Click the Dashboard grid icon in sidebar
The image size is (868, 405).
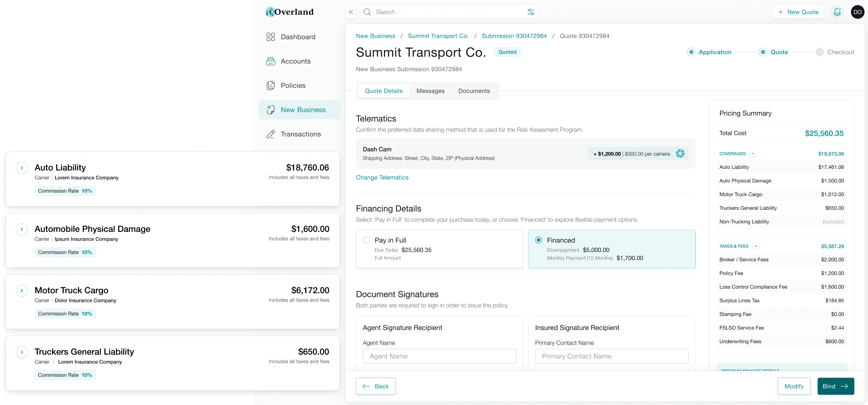click(x=270, y=37)
